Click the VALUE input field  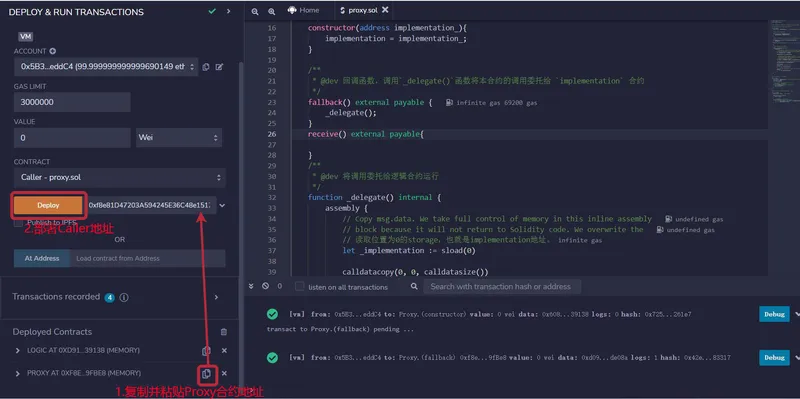(72, 138)
